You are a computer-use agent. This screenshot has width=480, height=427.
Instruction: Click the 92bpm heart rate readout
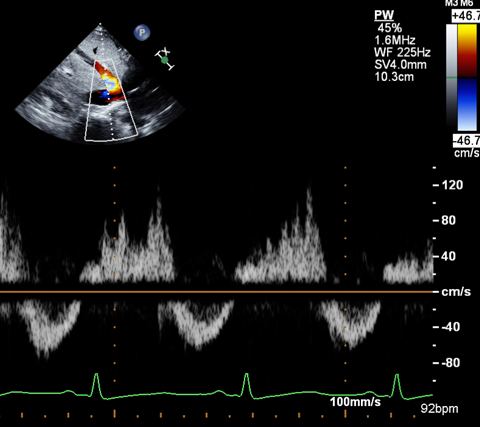click(x=439, y=409)
